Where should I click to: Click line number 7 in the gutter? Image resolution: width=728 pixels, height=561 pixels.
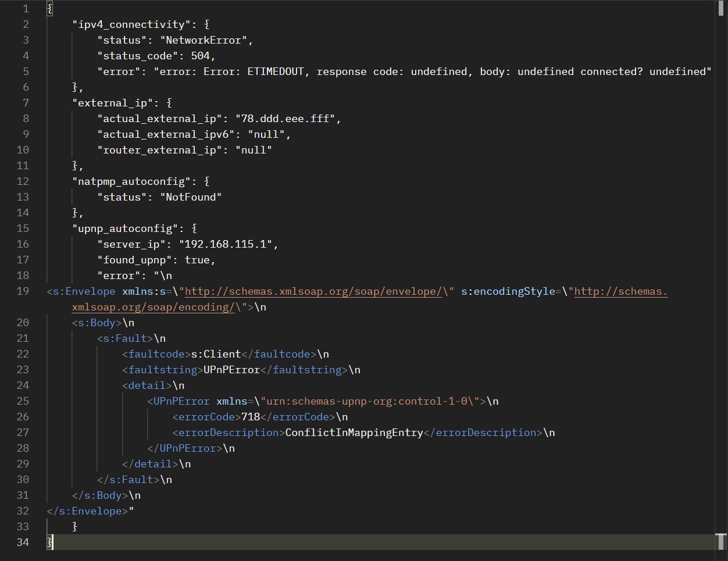click(x=26, y=103)
